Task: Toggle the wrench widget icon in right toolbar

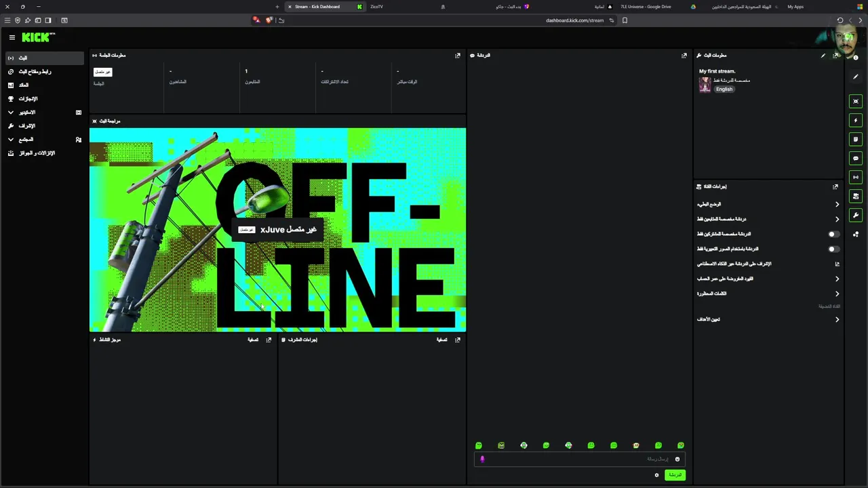Action: (856, 215)
